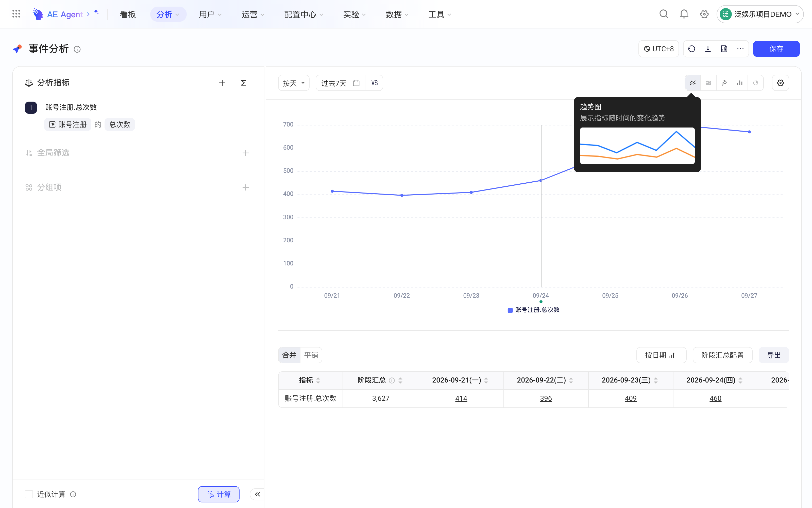
Task: Add a group-by item plus
Action: point(246,187)
